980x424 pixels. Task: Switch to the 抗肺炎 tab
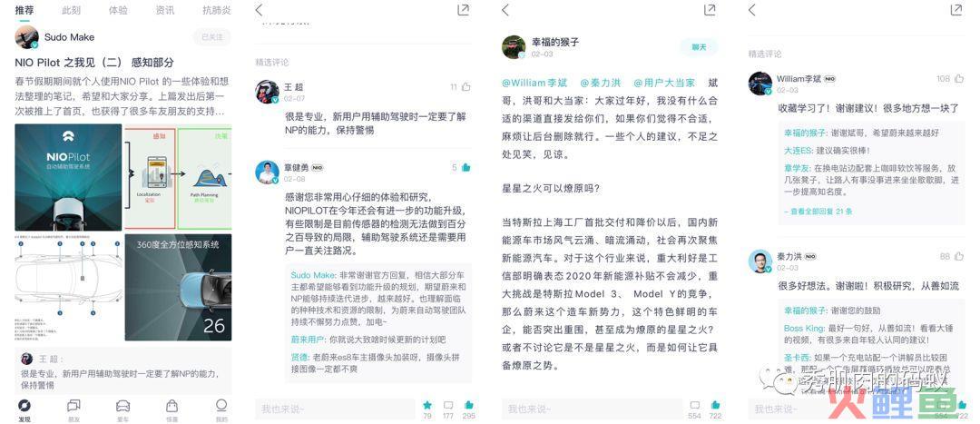[216, 11]
